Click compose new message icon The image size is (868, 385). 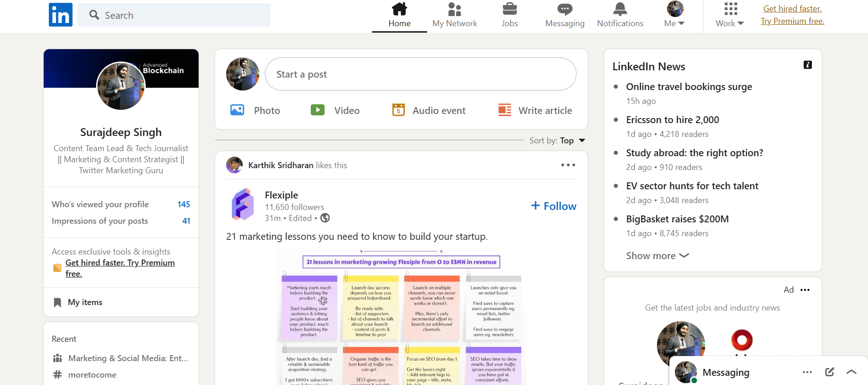[829, 372]
